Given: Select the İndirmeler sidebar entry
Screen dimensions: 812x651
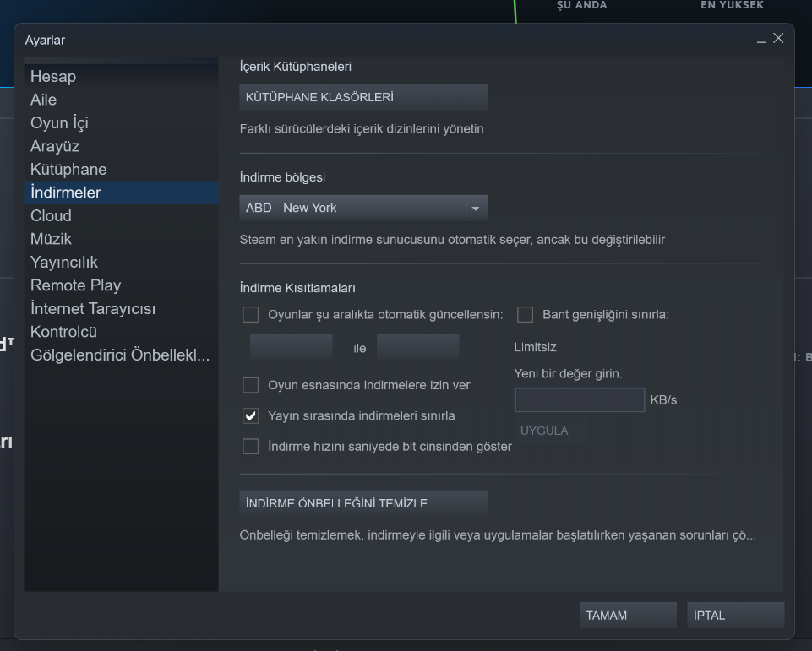Looking at the screenshot, I should [121, 193].
